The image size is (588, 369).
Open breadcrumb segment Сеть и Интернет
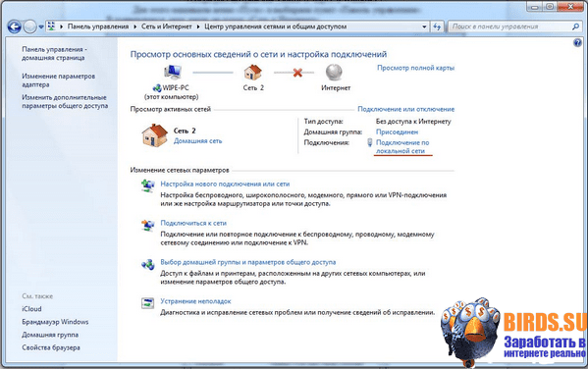(167, 26)
